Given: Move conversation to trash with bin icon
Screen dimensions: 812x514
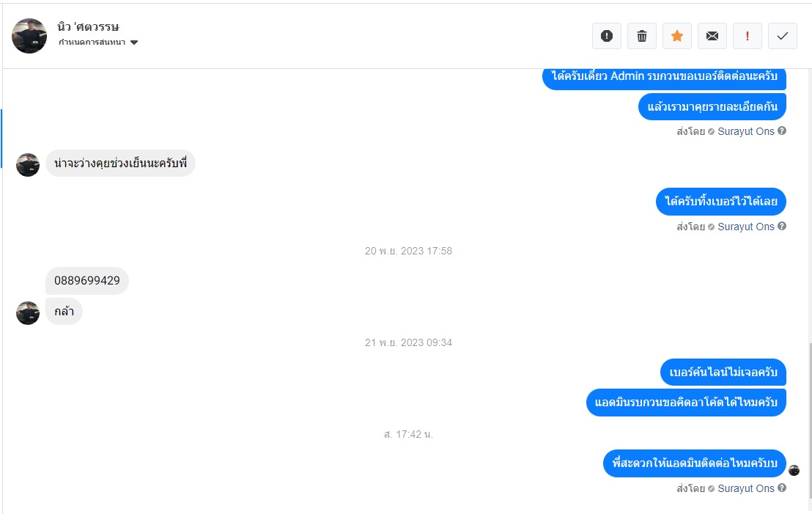Looking at the screenshot, I should click(642, 36).
